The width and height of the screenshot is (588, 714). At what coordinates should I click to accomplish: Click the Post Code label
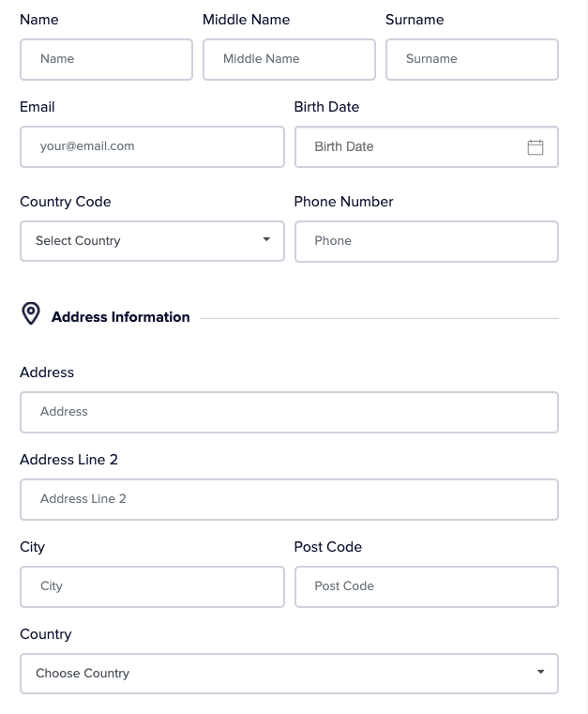coord(328,547)
